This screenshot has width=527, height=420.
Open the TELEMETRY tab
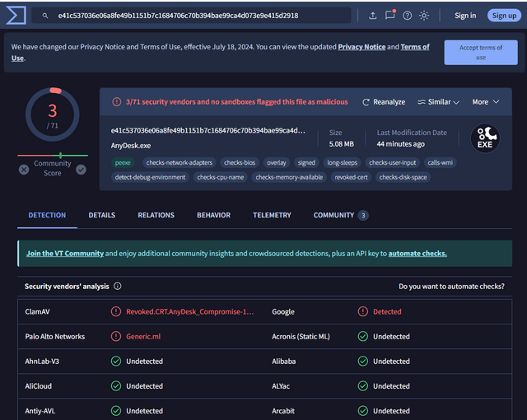(x=272, y=216)
